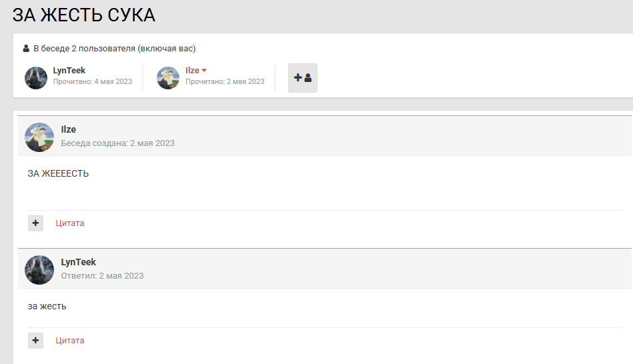Open LynTeek's avatar in participants list

pyautogui.click(x=36, y=78)
